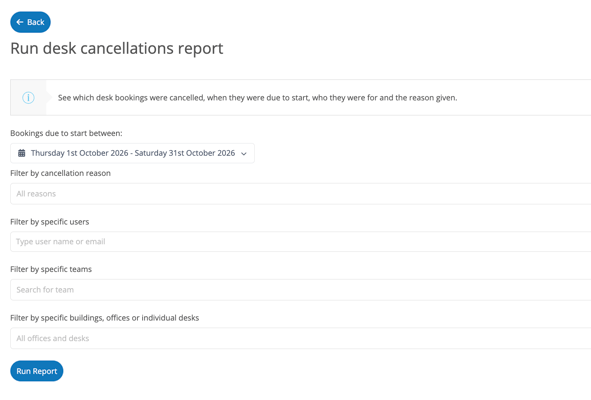Open the All offices and desks filter field
This screenshot has width=591, height=400.
pyautogui.click(x=300, y=338)
